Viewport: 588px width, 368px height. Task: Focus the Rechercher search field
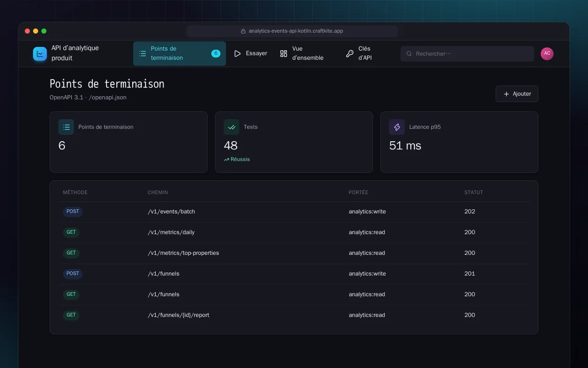pos(467,54)
